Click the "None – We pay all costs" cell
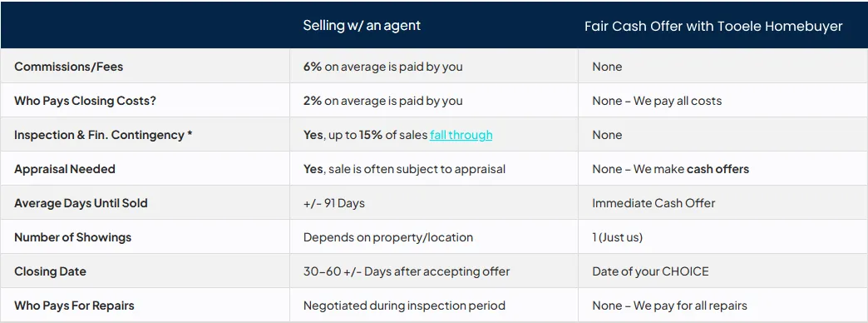The image size is (868, 323). (657, 101)
